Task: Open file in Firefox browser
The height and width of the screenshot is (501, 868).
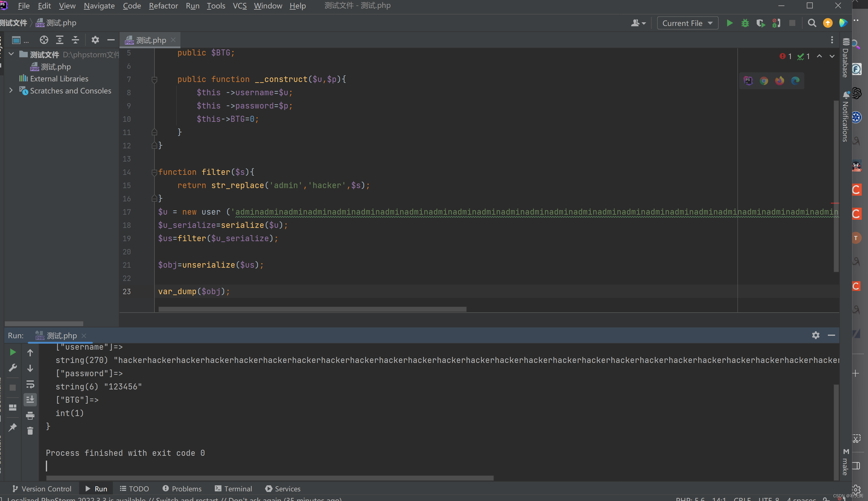Action: (779, 81)
